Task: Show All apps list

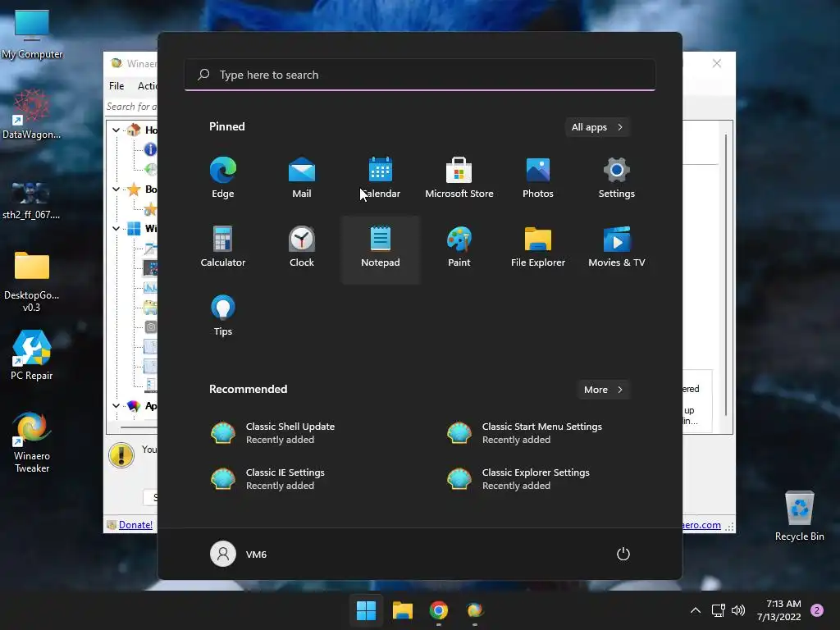Action: pyautogui.click(x=597, y=127)
